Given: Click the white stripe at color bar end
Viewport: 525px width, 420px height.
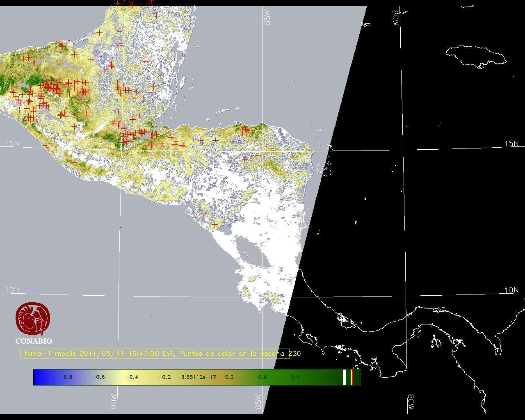Looking at the screenshot, I should (x=344, y=377).
